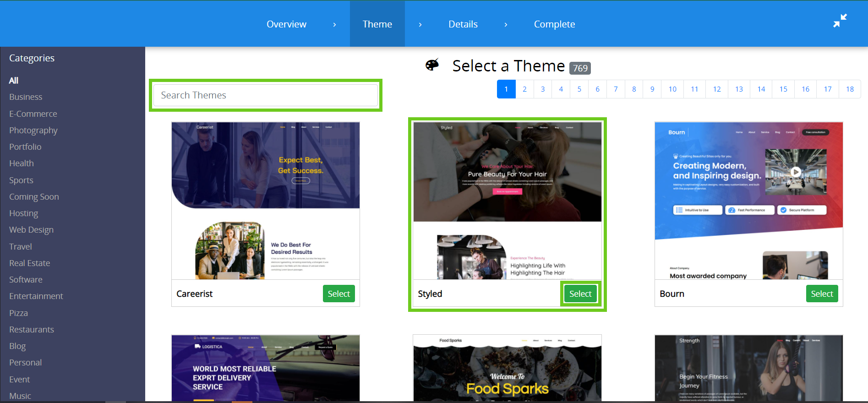
Task: Go to page 2 of themes
Action: pos(524,89)
